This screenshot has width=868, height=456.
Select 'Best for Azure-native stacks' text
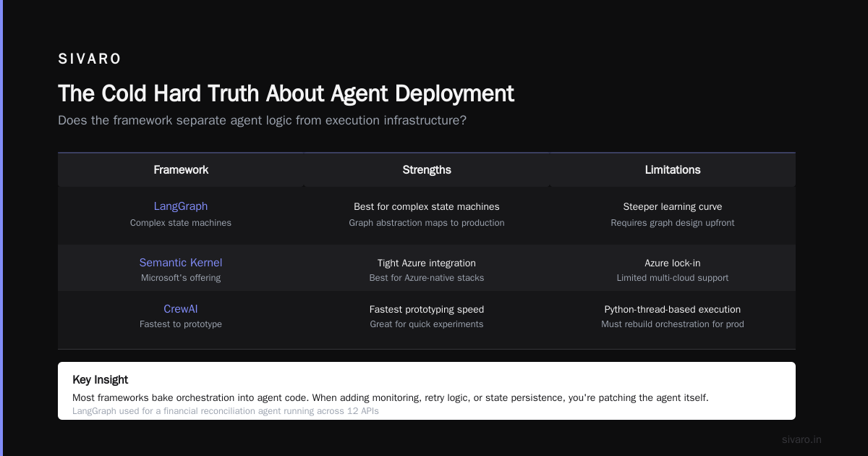coord(427,278)
